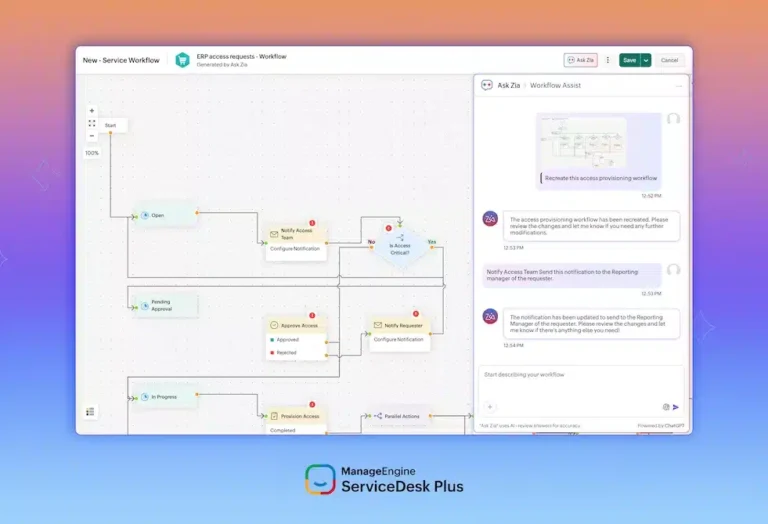768x524 pixels.
Task: Click the Save button
Action: click(x=629, y=60)
